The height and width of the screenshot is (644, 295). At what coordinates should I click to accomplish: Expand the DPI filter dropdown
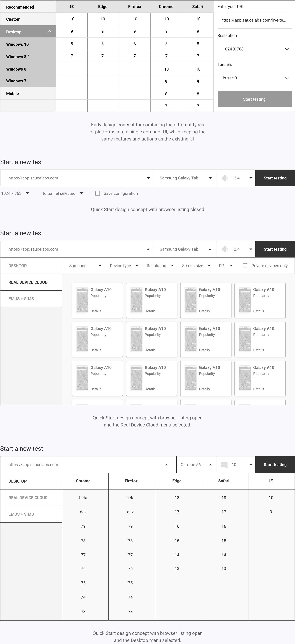click(226, 265)
